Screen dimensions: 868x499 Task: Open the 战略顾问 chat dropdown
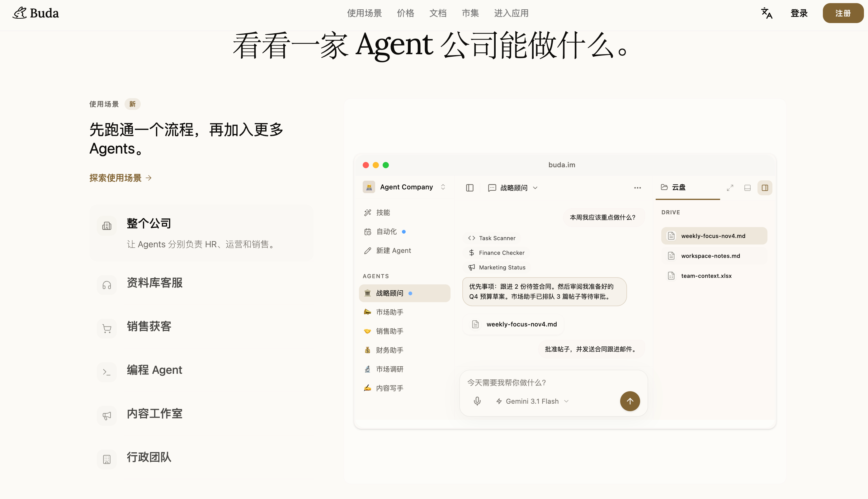click(x=513, y=188)
